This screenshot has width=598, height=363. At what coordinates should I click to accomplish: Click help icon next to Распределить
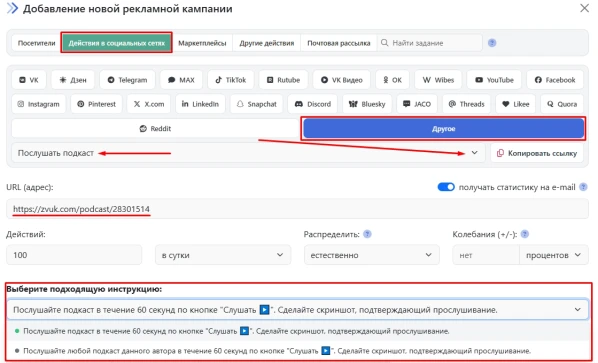click(x=367, y=234)
